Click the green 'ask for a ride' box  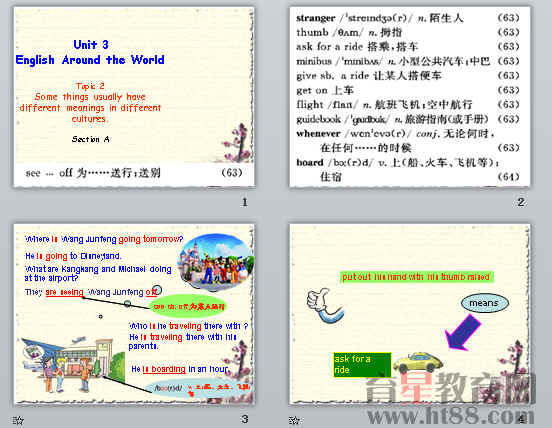click(x=362, y=365)
